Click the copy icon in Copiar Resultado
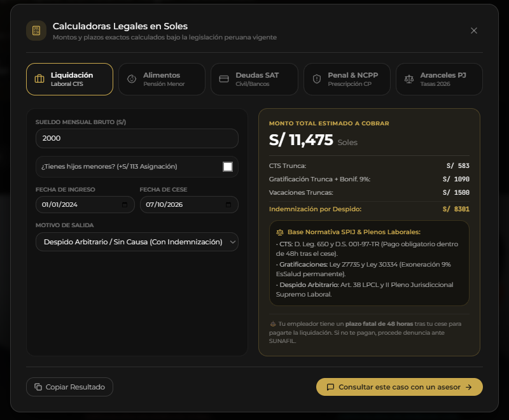 click(x=38, y=387)
